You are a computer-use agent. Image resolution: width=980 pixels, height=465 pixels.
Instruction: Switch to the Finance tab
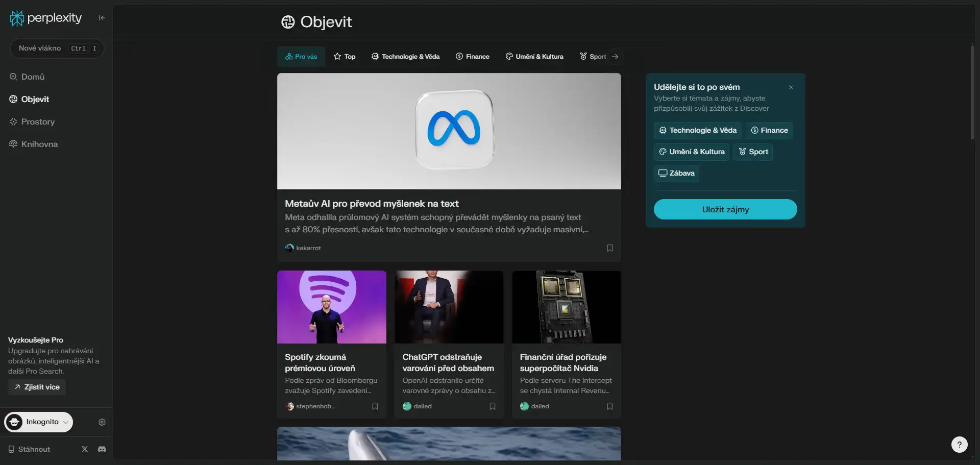tap(473, 57)
